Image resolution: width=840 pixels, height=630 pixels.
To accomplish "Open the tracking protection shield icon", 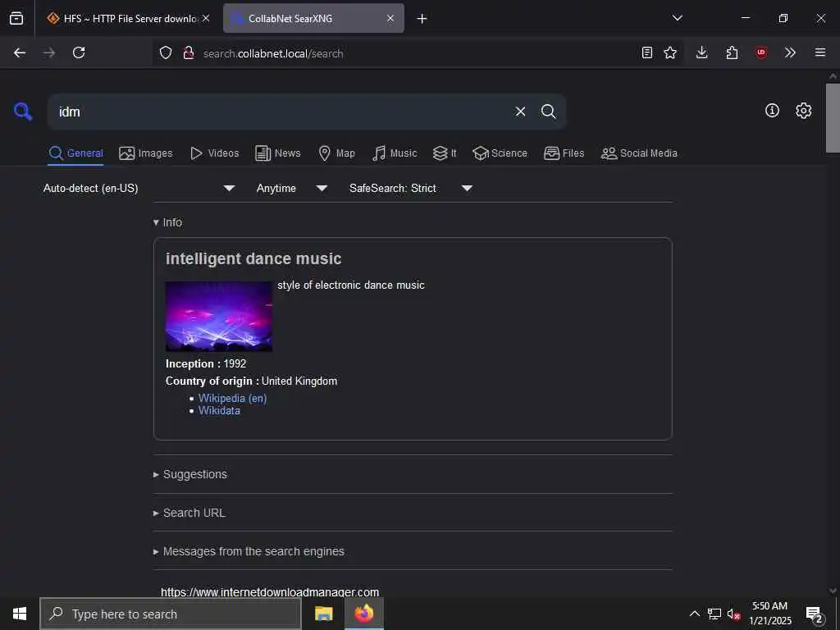I will 166,53.
